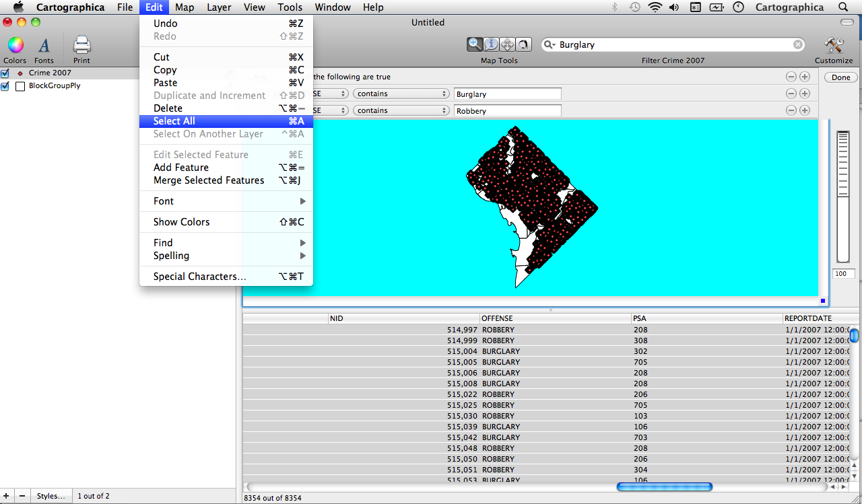Open 'contains' dropdown for Robbery rule
The width and height of the screenshot is (862, 504).
[402, 110]
